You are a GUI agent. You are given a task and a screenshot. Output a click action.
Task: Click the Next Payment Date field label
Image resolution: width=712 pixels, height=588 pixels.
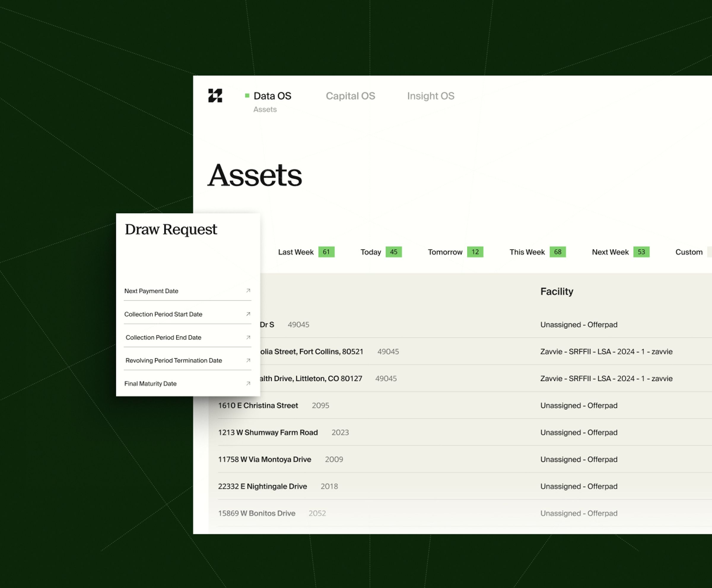coord(151,291)
